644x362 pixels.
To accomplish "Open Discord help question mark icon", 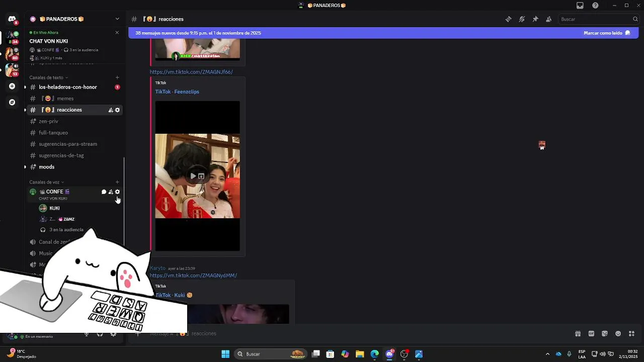I will click(595, 6).
